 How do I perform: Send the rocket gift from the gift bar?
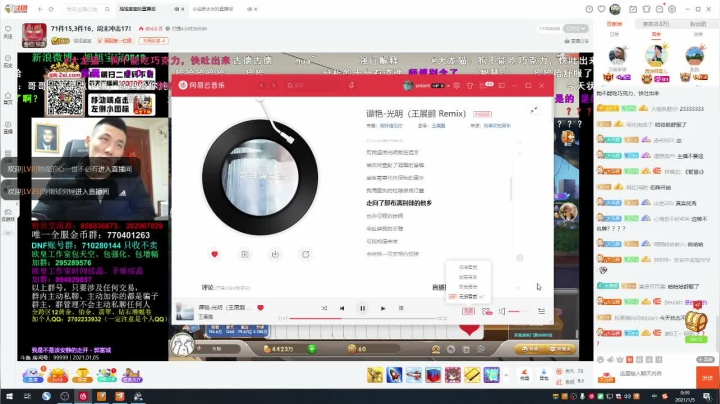(394, 375)
